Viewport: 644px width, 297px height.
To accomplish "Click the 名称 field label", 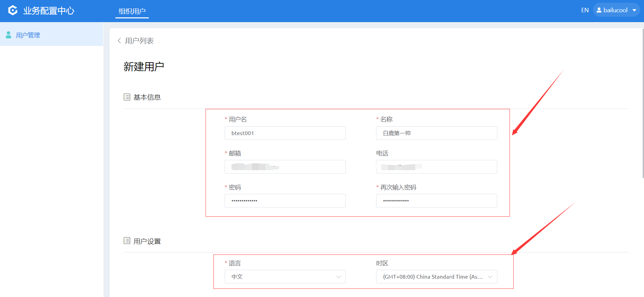I will tap(386, 119).
